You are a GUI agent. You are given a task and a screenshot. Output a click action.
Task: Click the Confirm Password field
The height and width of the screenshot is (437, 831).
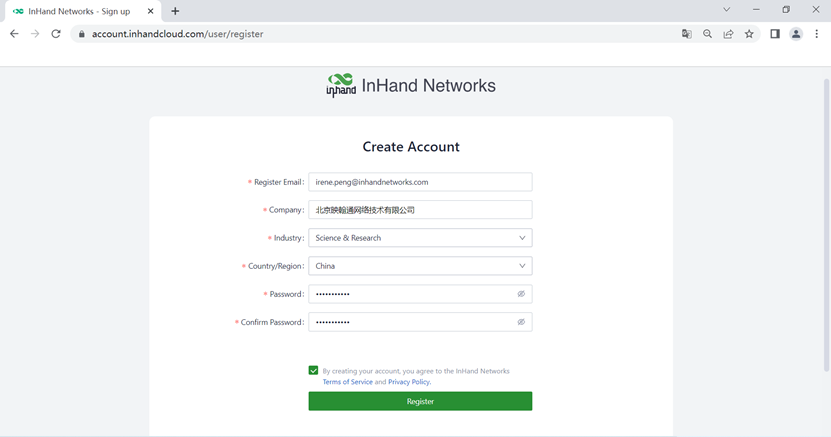(420, 322)
